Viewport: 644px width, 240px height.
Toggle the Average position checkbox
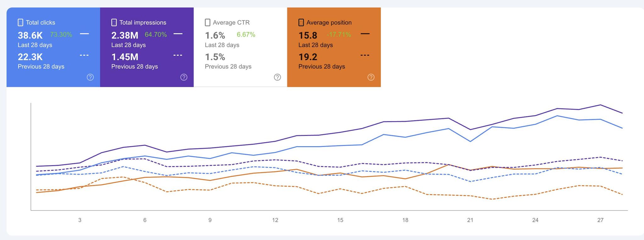301,22
